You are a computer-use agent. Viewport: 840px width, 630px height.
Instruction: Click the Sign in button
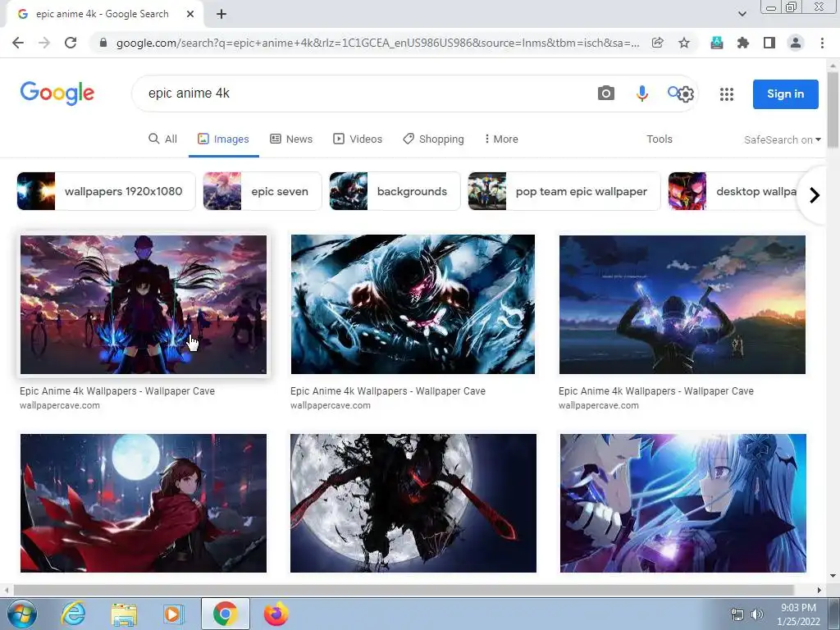coord(785,94)
